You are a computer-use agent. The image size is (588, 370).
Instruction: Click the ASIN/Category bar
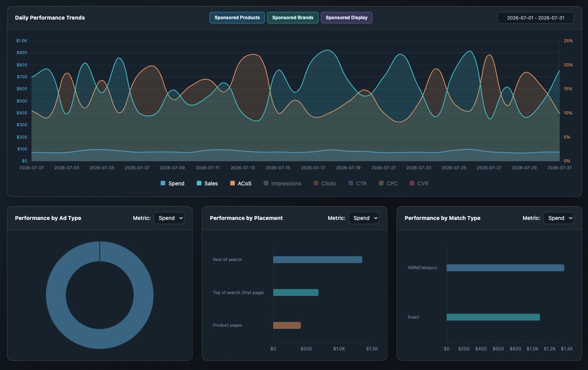(x=505, y=268)
